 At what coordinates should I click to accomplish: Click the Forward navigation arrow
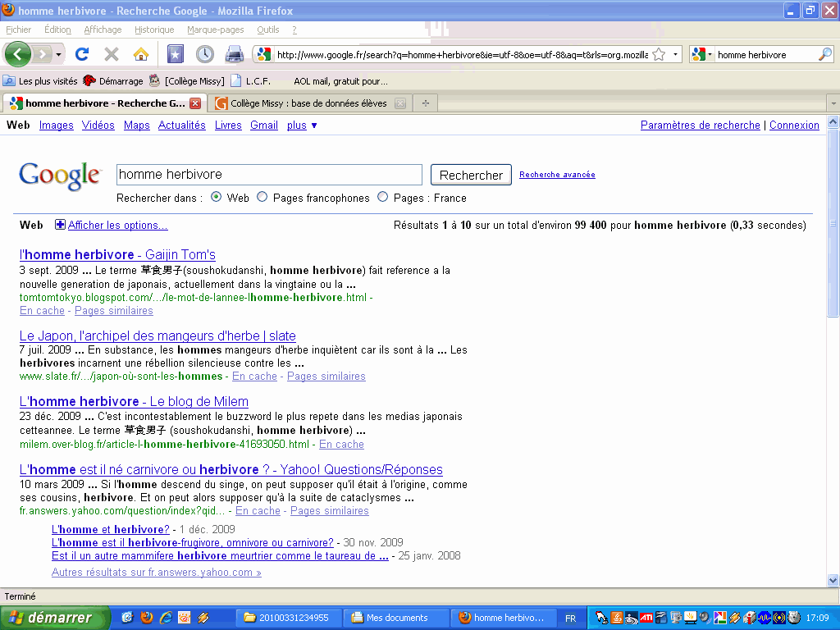(x=42, y=54)
